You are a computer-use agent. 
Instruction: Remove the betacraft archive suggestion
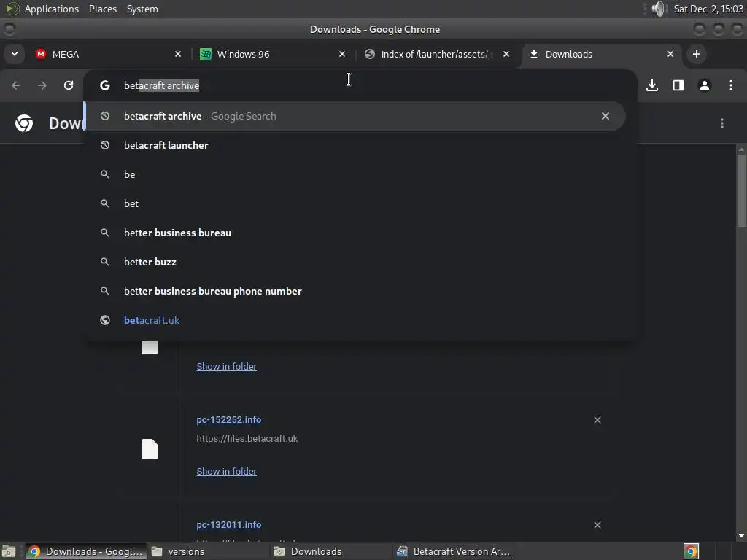pyautogui.click(x=605, y=116)
